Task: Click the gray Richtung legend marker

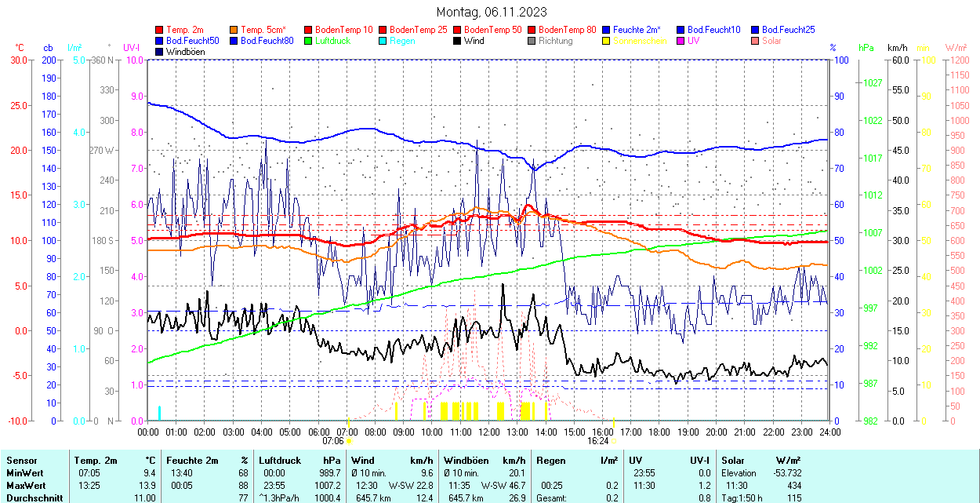Action: (532, 41)
